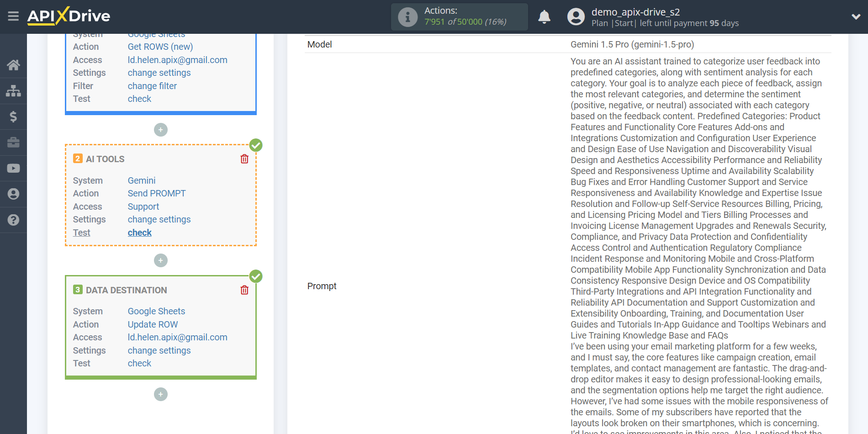The width and height of the screenshot is (868, 434).
Task: Open the change filter link
Action: pos(152,86)
